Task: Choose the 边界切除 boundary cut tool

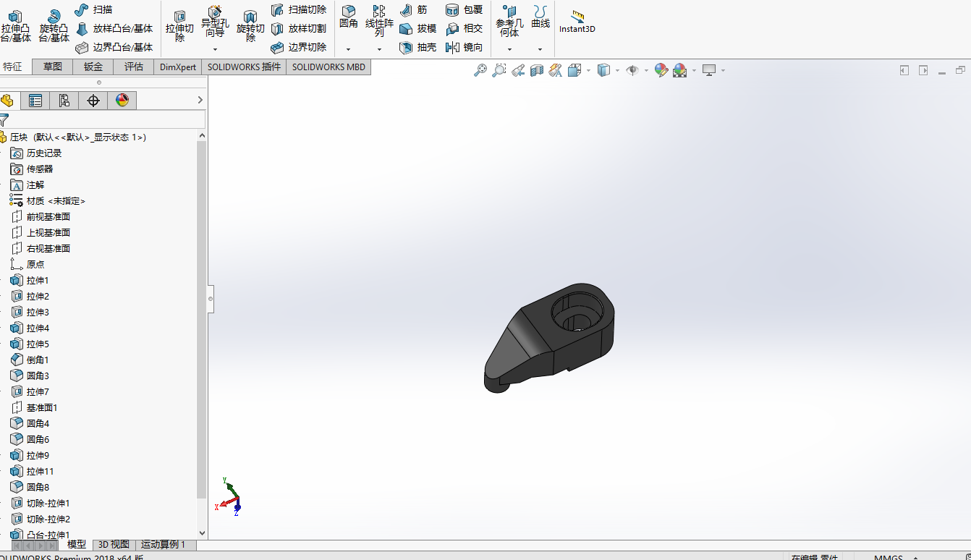Action: [x=298, y=48]
